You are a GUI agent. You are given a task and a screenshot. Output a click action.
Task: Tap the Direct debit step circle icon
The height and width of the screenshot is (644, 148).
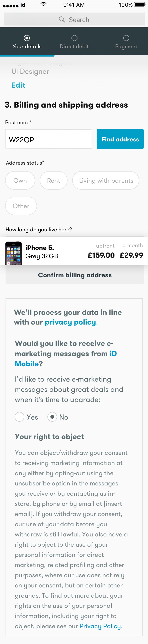(74, 38)
